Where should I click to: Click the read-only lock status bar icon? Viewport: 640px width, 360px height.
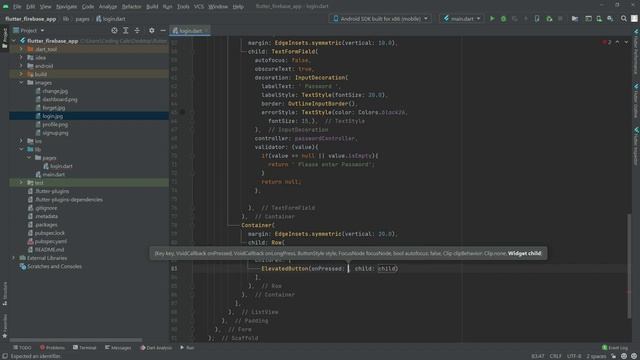coord(613,356)
